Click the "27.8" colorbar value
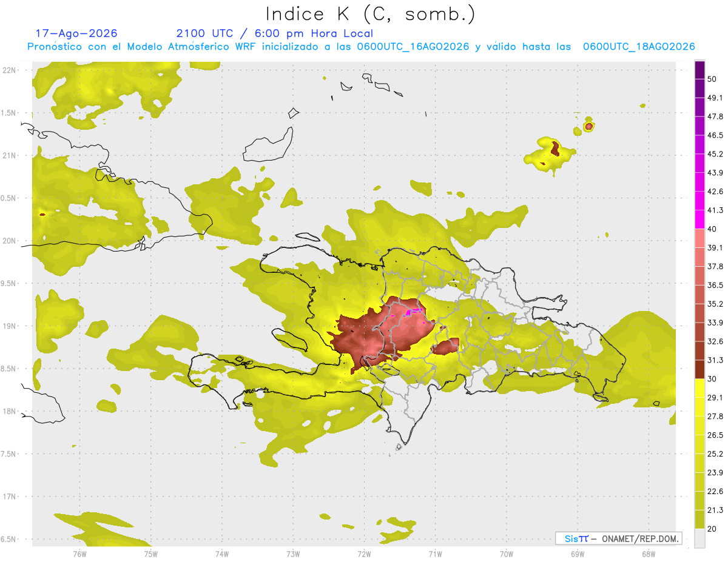728x562 pixels. coord(715,416)
